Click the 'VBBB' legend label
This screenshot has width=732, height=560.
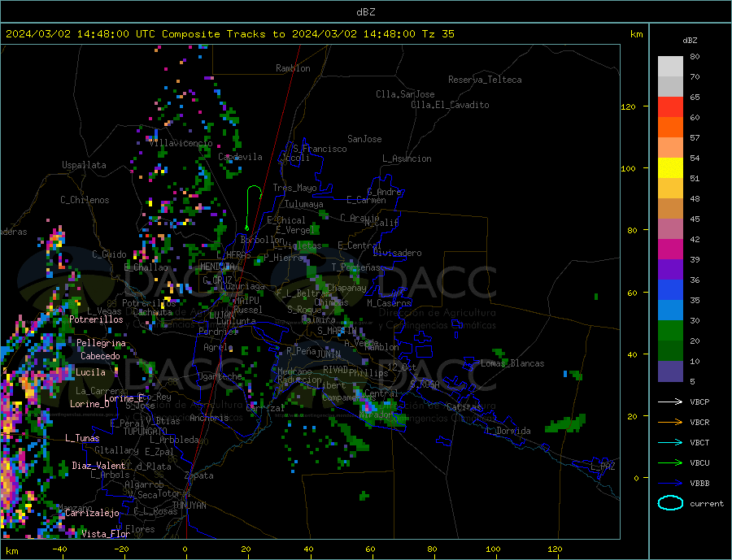coord(699,483)
